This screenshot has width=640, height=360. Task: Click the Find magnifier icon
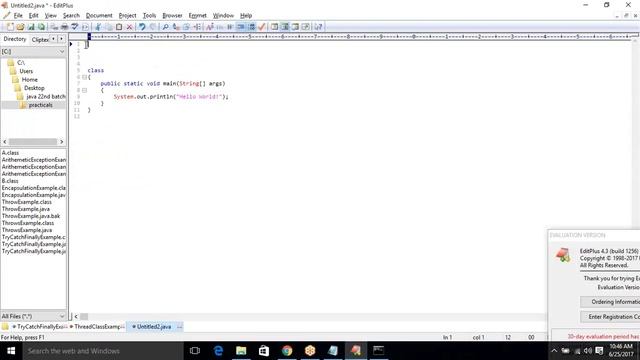pyautogui.click(x=165, y=27)
